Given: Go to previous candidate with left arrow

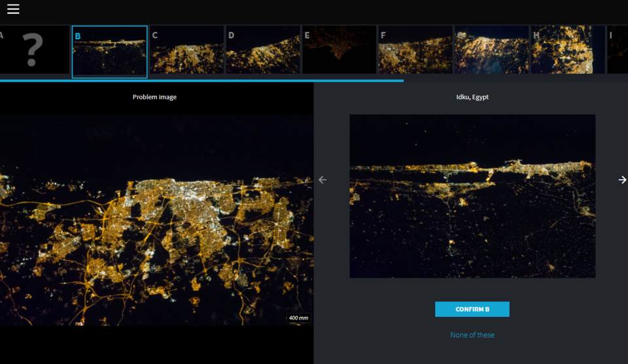Looking at the screenshot, I should pyautogui.click(x=323, y=180).
